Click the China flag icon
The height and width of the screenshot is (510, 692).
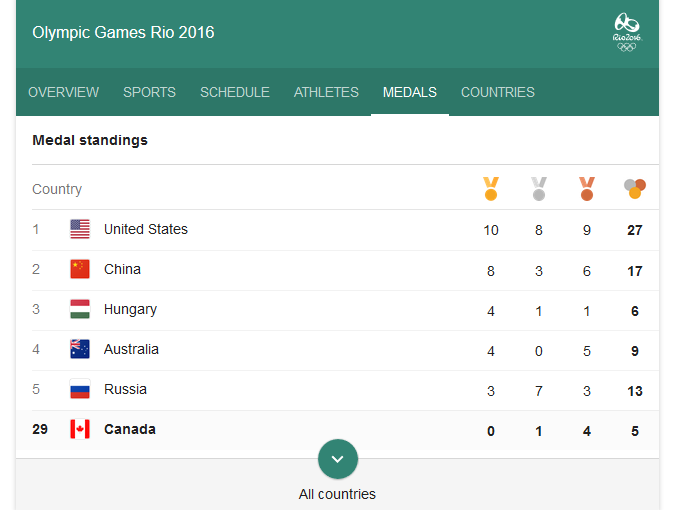(80, 269)
